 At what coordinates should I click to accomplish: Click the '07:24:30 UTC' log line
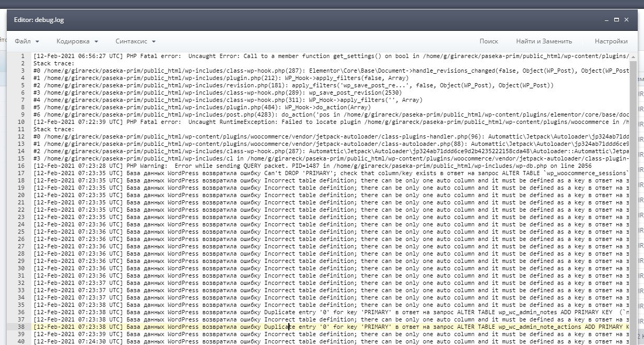click(x=332, y=341)
